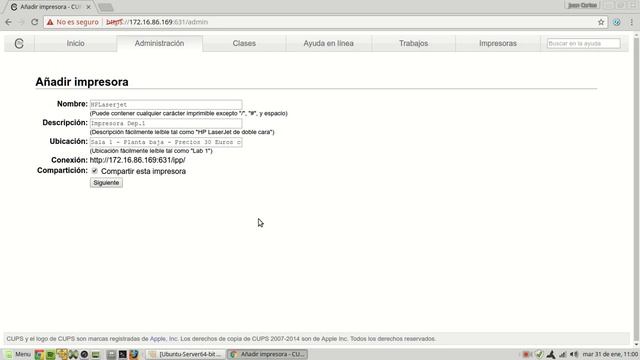Click the Descripción input field

(x=166, y=123)
